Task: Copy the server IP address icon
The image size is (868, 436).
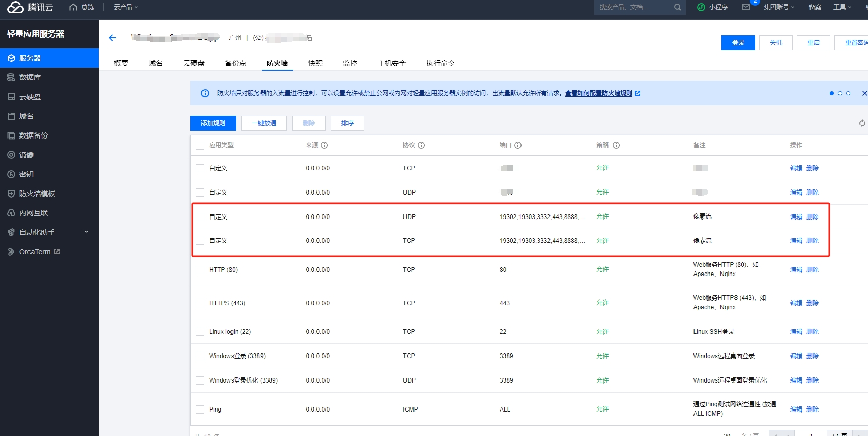Action: pos(310,38)
